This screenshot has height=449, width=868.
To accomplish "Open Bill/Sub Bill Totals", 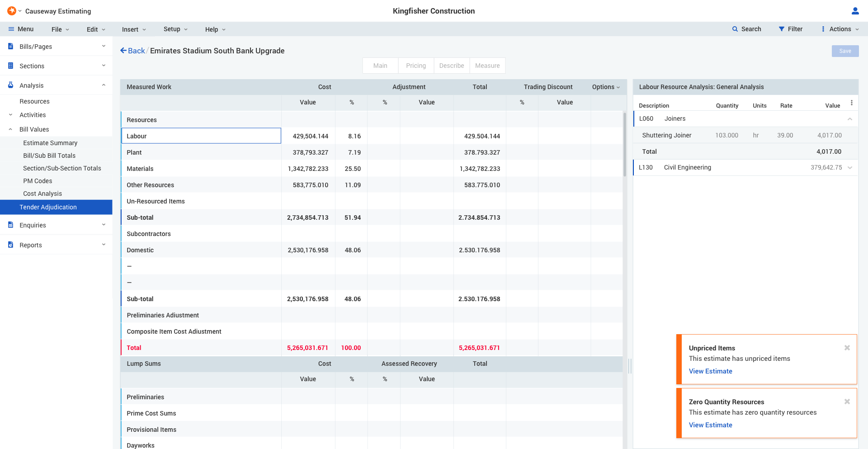I will pyautogui.click(x=49, y=156).
